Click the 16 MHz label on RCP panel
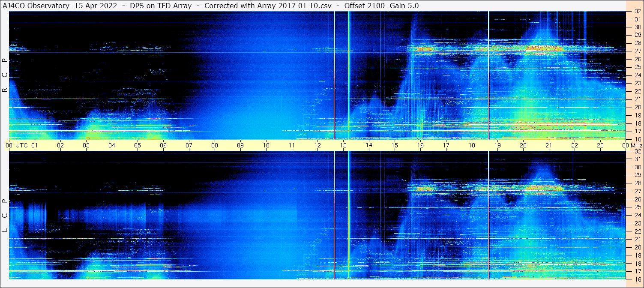Viewport: 644px width, 288px height. [637, 139]
